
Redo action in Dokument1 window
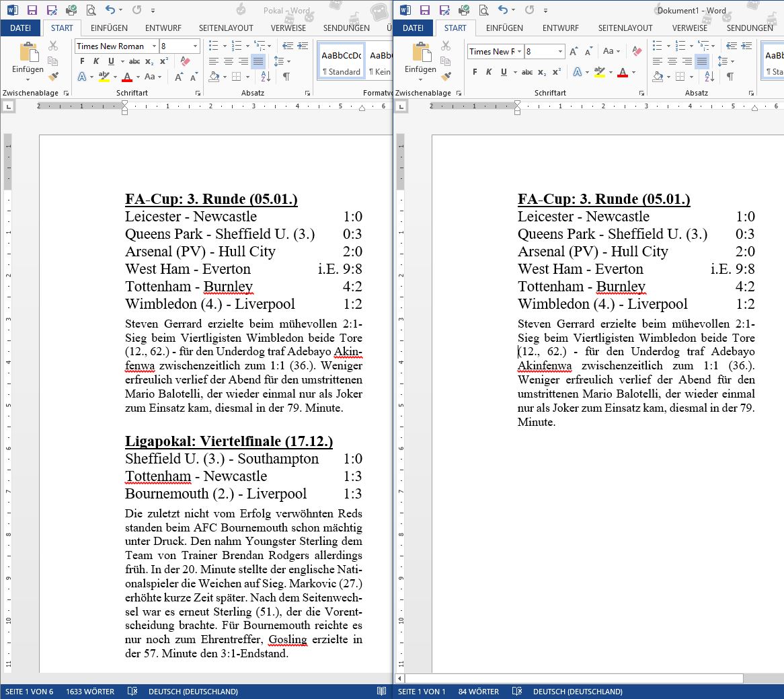click(x=529, y=10)
